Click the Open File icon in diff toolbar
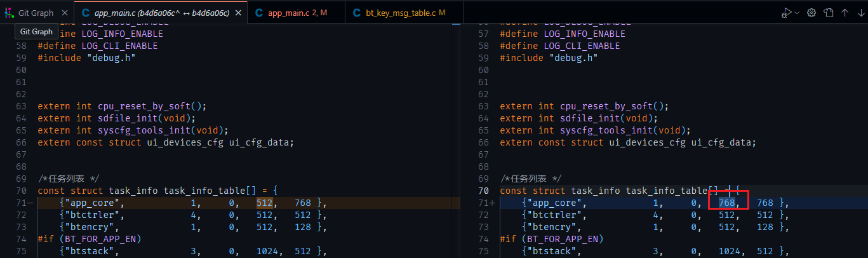868x258 pixels. point(828,13)
